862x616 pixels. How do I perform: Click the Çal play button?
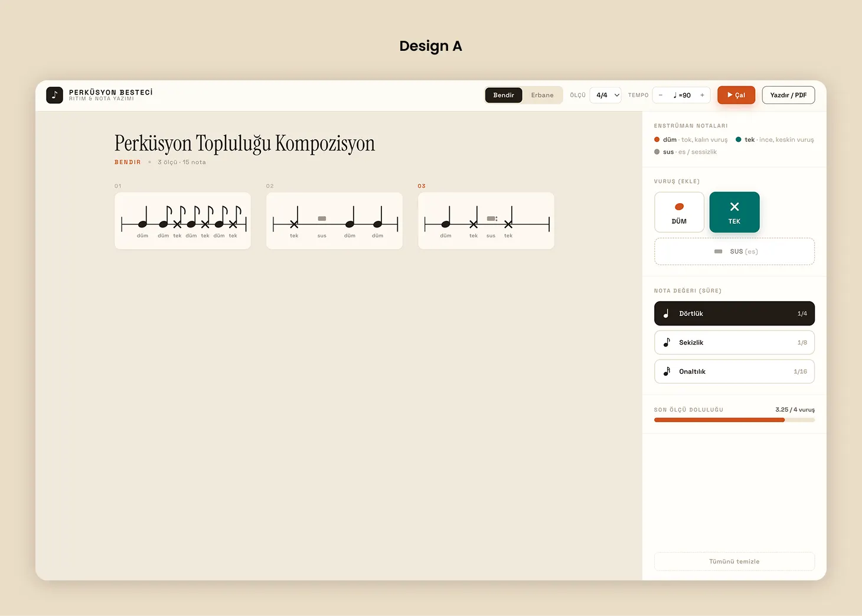[736, 95]
